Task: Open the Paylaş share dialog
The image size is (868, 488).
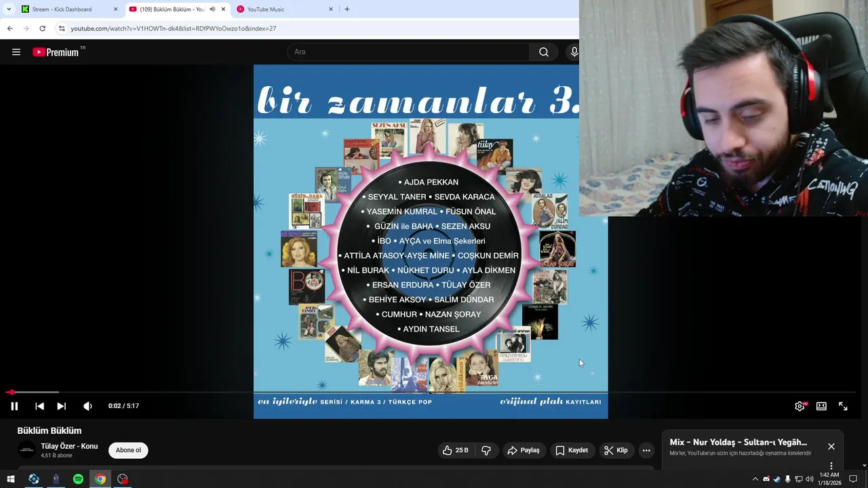Action: point(524,450)
